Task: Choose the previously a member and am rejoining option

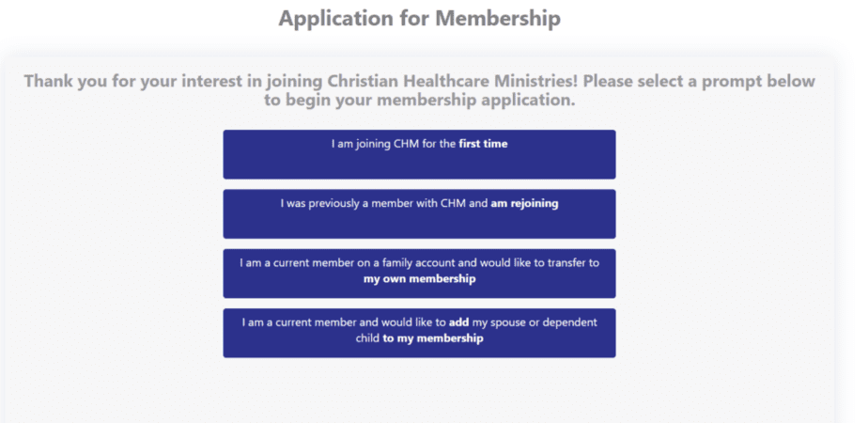Action: 419,213
